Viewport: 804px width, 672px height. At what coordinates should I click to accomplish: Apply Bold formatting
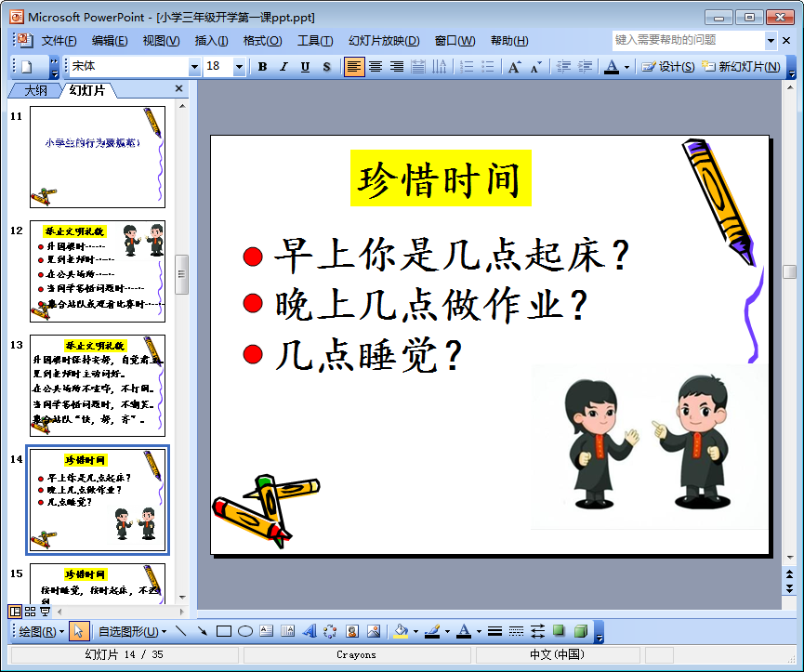262,67
